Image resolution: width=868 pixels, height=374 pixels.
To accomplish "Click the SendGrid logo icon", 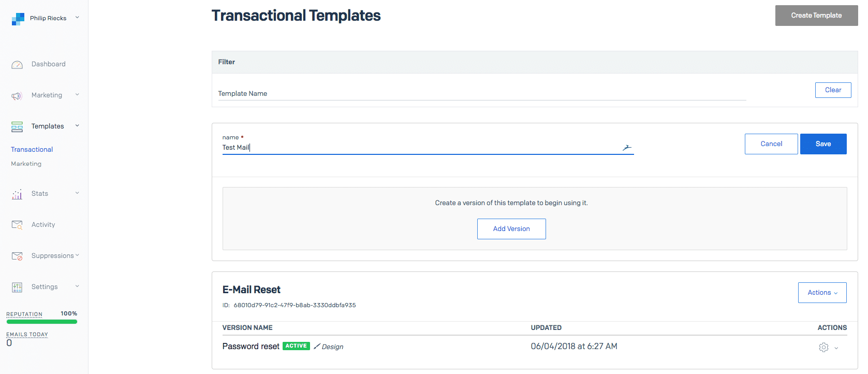I will tap(18, 19).
